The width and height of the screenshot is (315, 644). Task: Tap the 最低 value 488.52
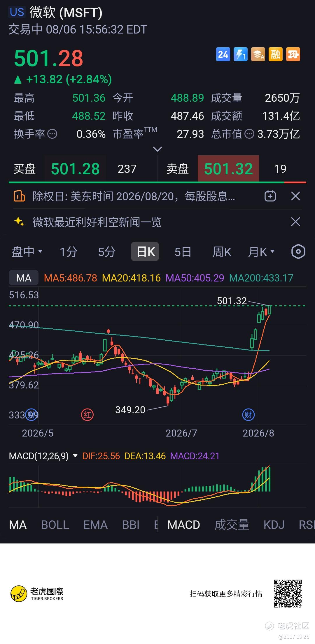point(89,116)
